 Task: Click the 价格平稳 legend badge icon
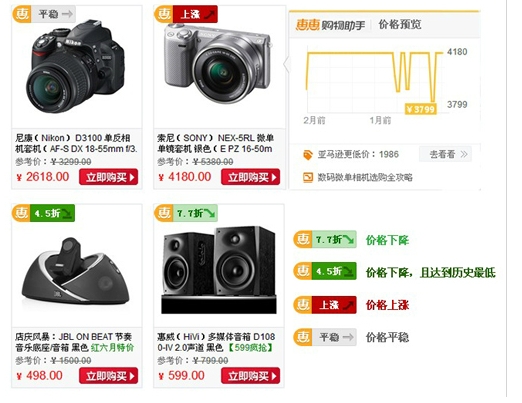pyautogui.click(x=325, y=337)
